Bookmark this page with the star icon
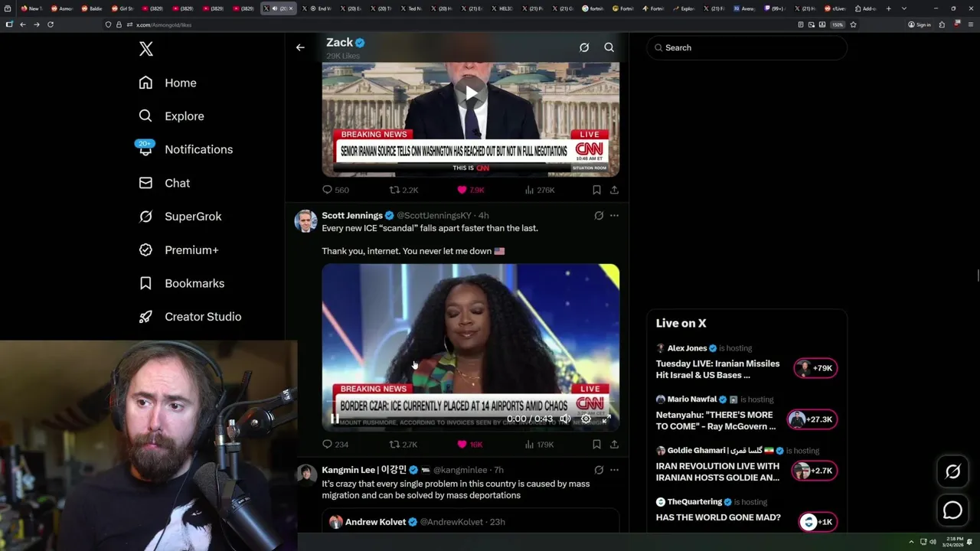The width and height of the screenshot is (980, 551). [853, 24]
